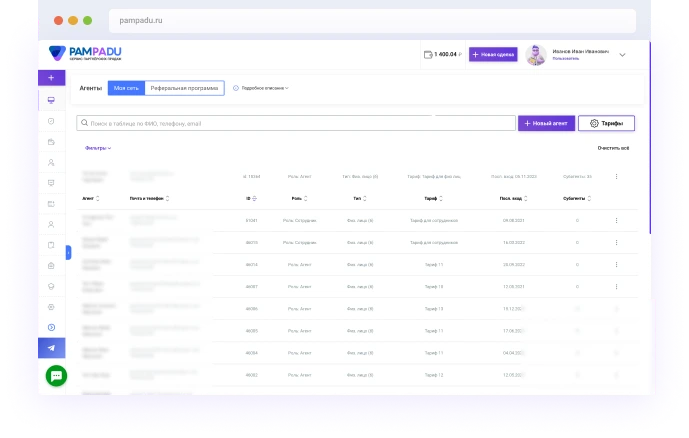Expand the user profile dropdown chevron
The height and width of the screenshot is (438, 689).
point(622,55)
